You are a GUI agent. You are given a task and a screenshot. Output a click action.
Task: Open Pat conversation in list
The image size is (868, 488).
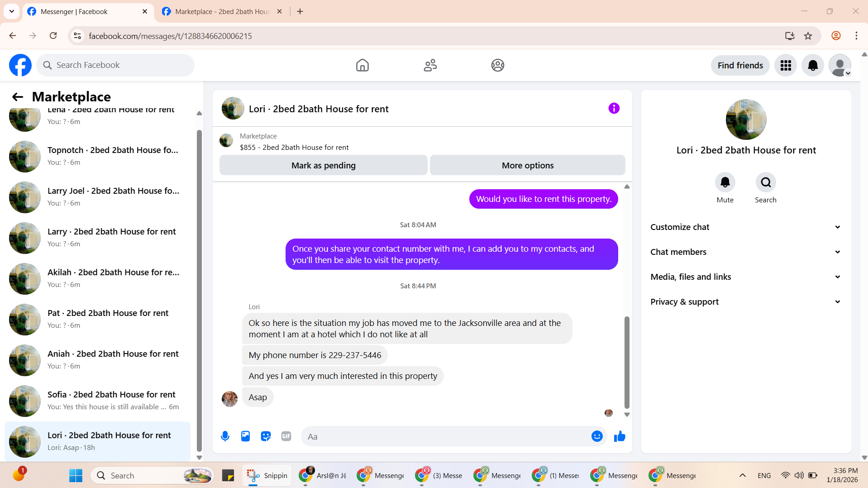[97, 320]
